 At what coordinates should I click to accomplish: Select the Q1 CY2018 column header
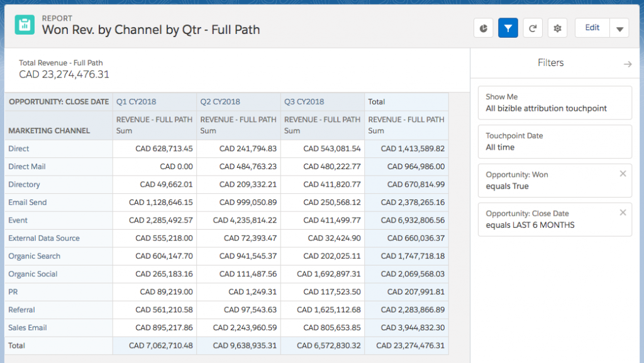point(136,102)
